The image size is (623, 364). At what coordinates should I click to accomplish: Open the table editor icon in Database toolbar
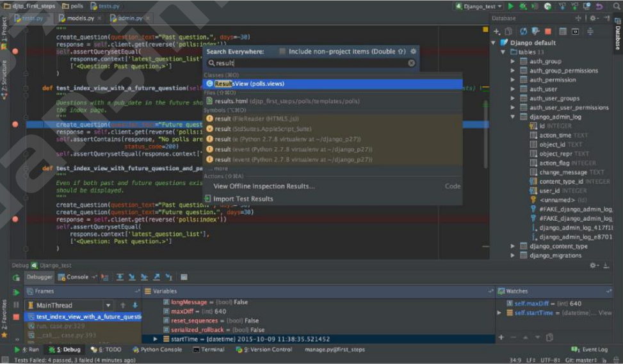point(563,31)
